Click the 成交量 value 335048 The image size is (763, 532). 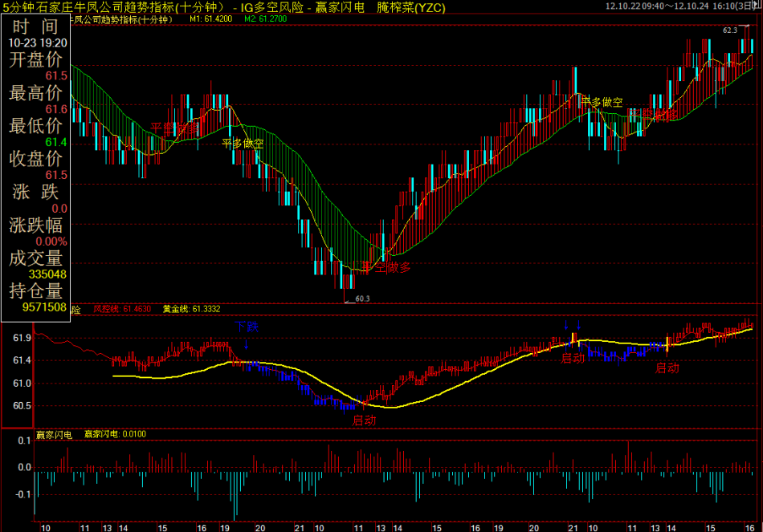47,274
